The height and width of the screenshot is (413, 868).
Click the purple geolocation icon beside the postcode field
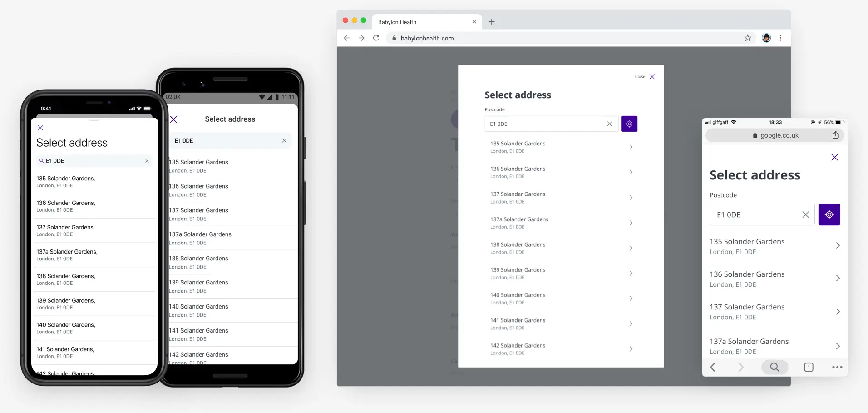point(629,124)
